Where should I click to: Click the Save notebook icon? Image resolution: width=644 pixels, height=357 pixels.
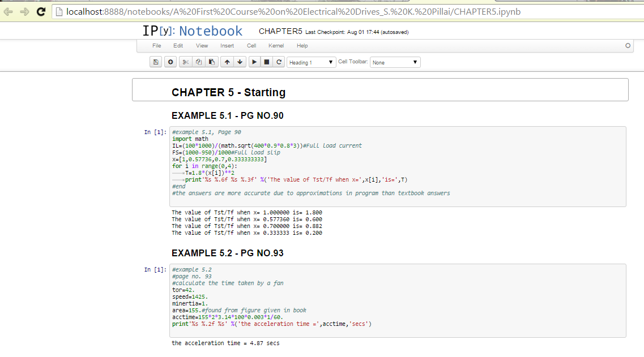156,62
